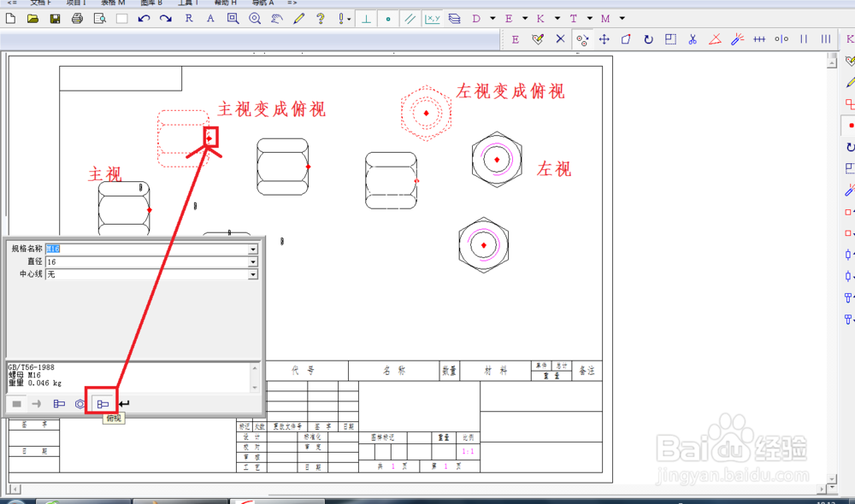Open the 导航 A menu
Viewport: 855px width, 504px height.
click(262, 3)
